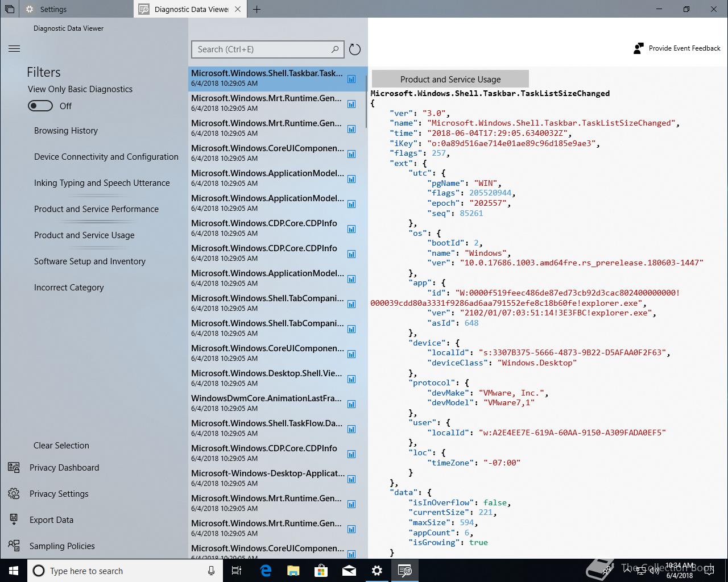Open Task View from taskbar
This screenshot has height=582, width=728.
pos(237,571)
